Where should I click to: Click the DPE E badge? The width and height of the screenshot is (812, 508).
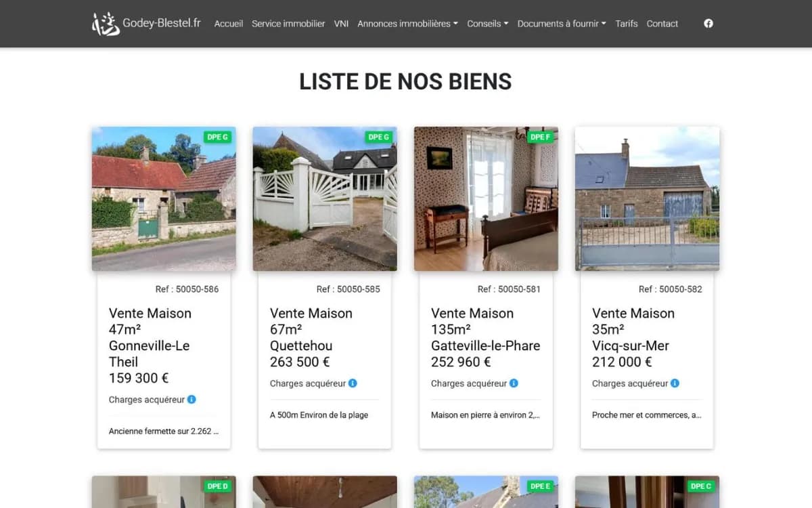click(540, 486)
